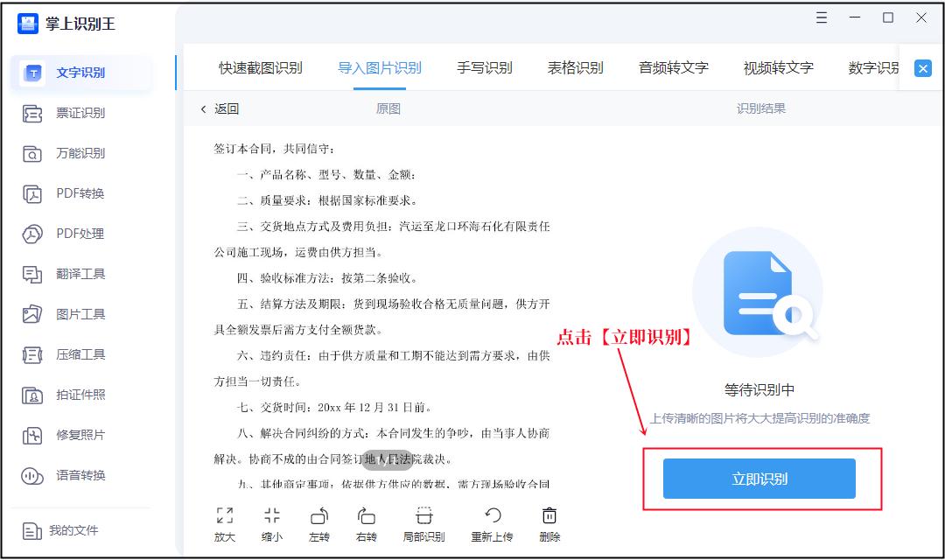Rotate the document left with 左转
The image size is (945, 560).
pyautogui.click(x=318, y=522)
